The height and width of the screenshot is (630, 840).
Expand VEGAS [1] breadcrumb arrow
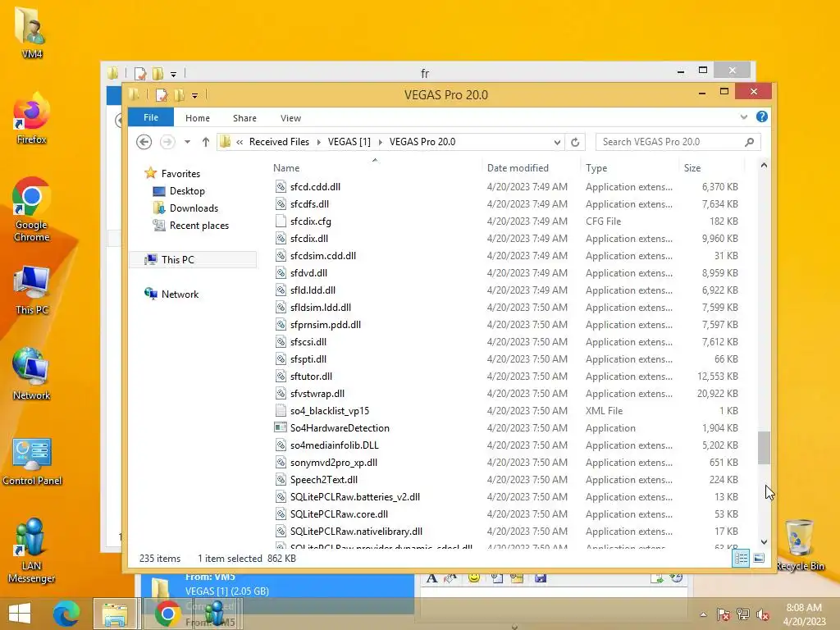tap(381, 142)
